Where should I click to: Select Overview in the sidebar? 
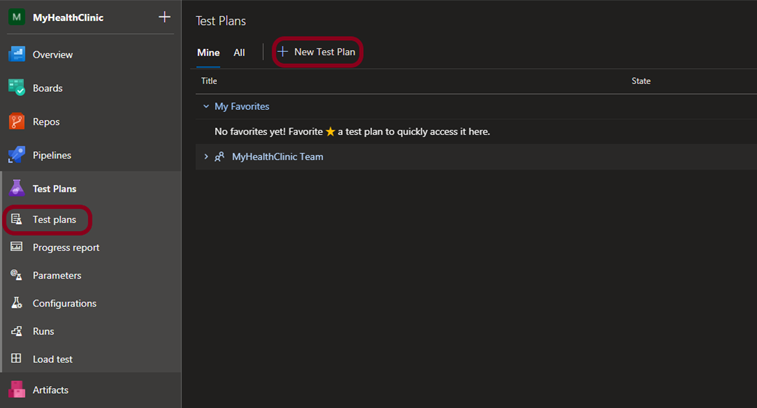(53, 55)
